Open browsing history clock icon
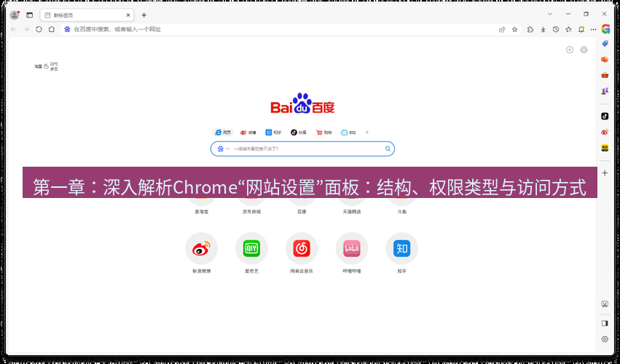 click(556, 29)
